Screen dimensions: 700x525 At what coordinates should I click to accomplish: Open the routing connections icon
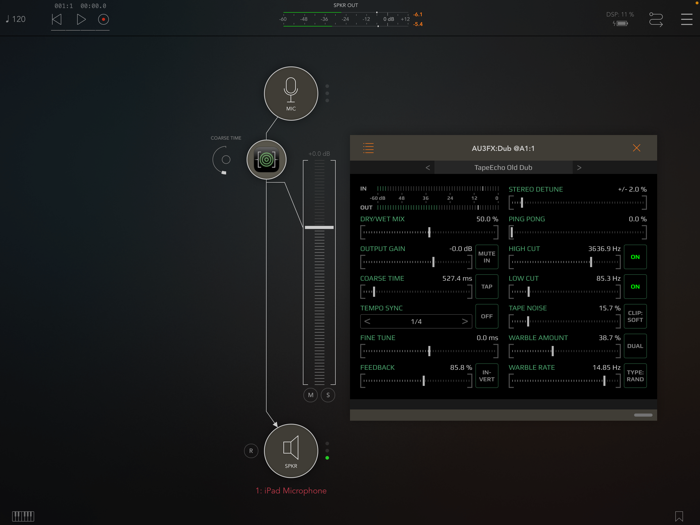coord(656,20)
